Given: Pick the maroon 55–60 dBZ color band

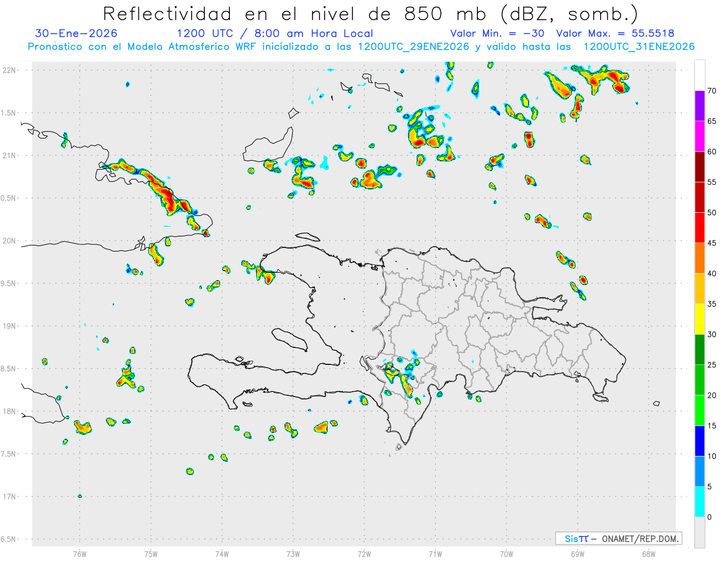Looking at the screenshot, I should coord(699,167).
